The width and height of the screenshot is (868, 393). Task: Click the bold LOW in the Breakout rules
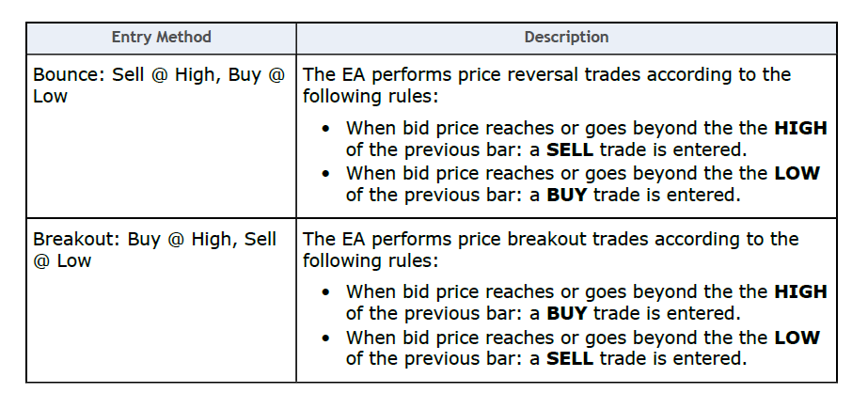[x=797, y=338]
